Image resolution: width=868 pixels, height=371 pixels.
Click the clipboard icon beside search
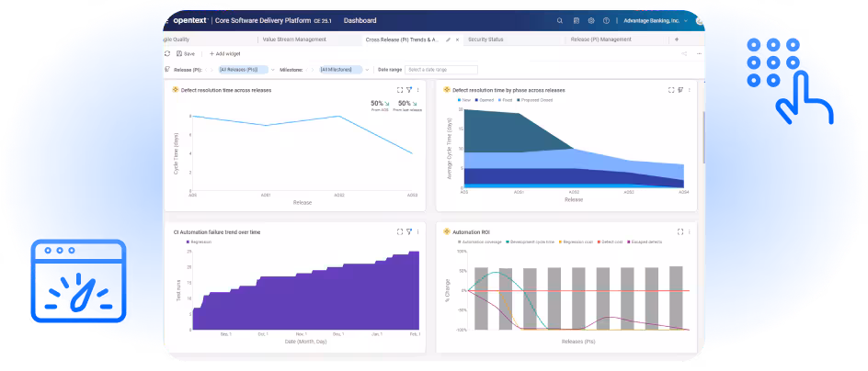click(576, 20)
